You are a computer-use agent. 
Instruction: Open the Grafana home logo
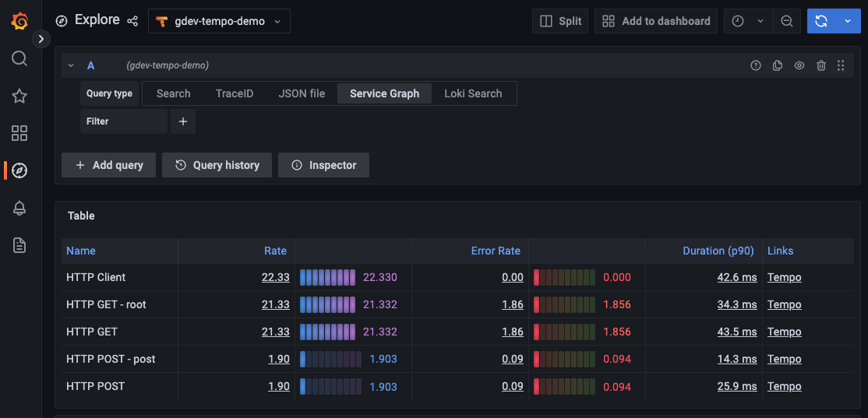(20, 21)
